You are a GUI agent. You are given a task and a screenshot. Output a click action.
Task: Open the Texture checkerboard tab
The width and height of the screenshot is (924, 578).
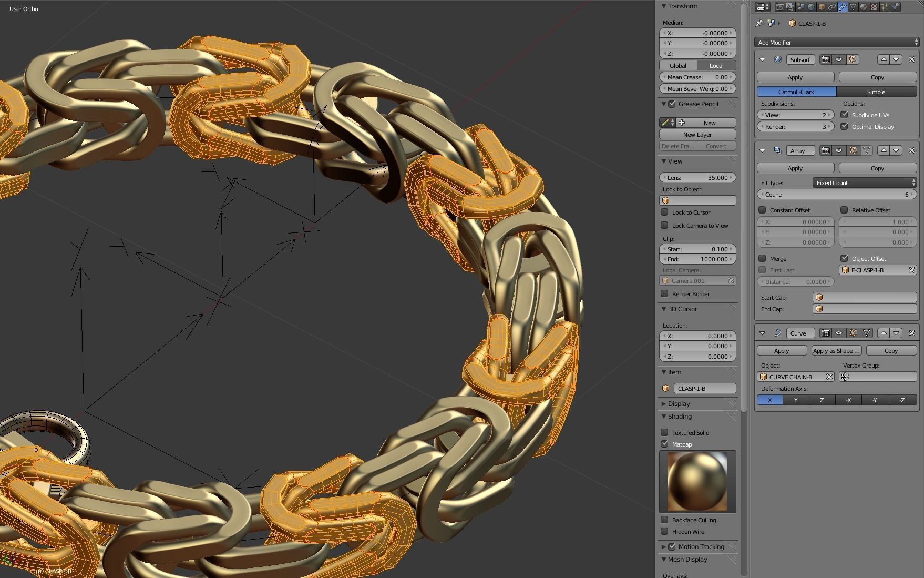(874, 7)
